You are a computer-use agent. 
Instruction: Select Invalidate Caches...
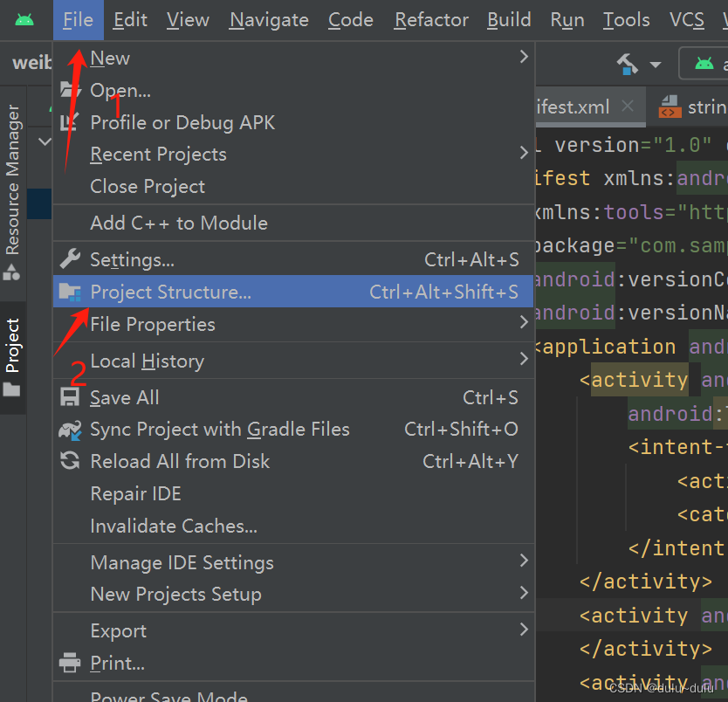click(x=293, y=526)
